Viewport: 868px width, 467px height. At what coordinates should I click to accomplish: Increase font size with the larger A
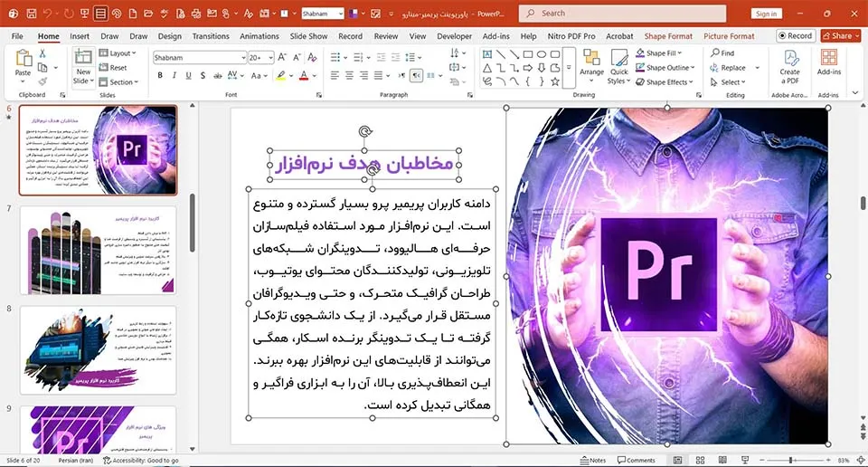[x=282, y=57]
